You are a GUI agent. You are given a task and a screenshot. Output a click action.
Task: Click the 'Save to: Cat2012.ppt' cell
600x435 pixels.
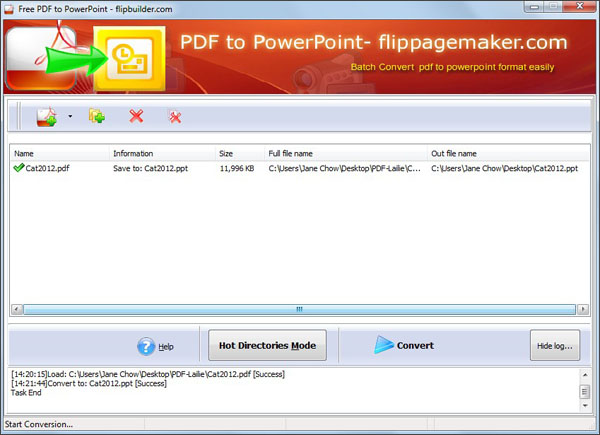pyautogui.click(x=150, y=168)
